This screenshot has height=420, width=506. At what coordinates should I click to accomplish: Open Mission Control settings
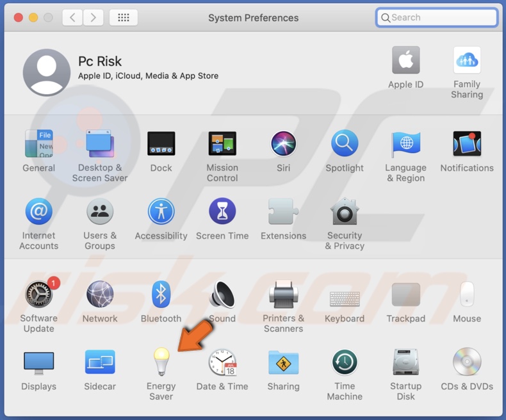coord(222,144)
